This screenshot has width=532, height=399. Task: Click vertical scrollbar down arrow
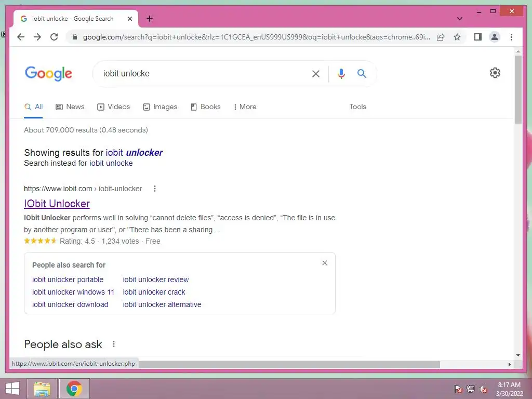518,355
